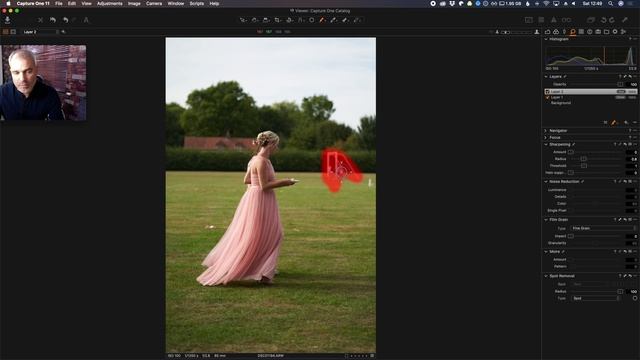Collapse the Film Grain panel
Viewport: 640px width, 360px height.
pyautogui.click(x=546, y=220)
